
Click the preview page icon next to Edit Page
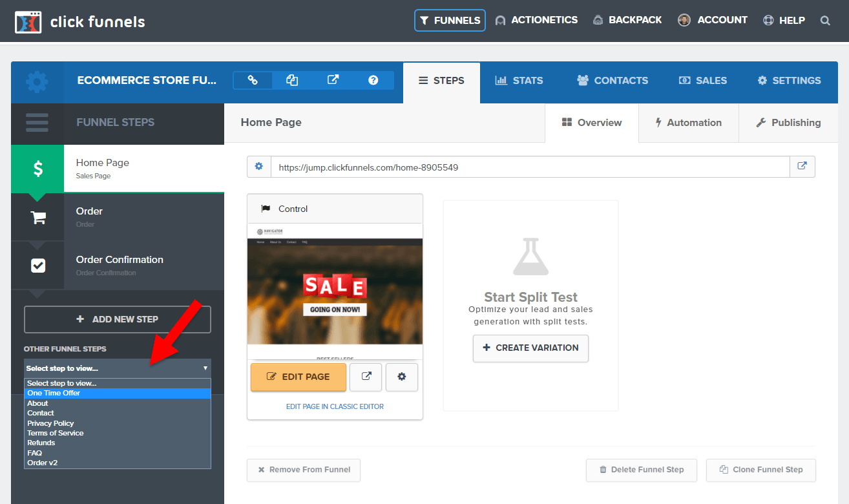coord(366,377)
